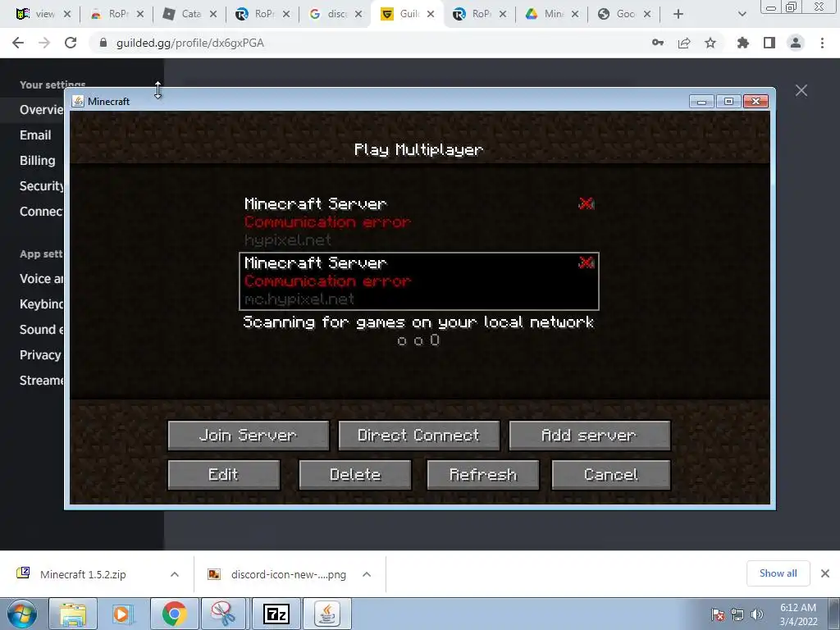Click the no-connection icon for mc.hypixel.net

(586, 262)
